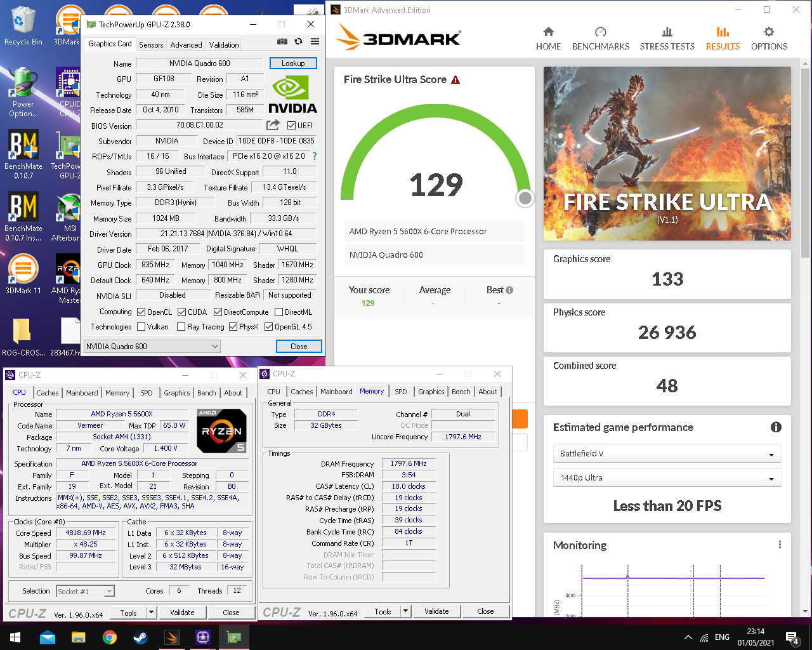Click the Estimated game performance info icon
Viewport: 812px width, 650px height.
tap(775, 427)
